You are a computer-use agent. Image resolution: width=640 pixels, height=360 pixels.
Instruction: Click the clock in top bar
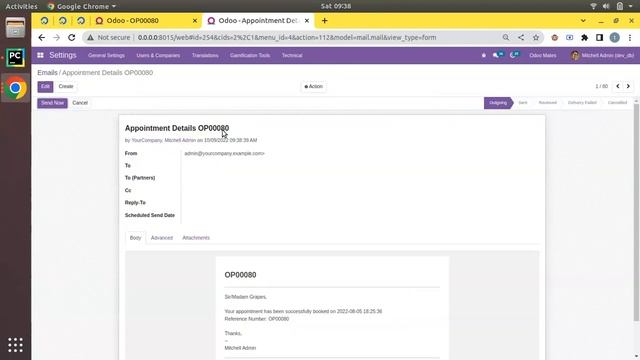(x=336, y=6)
